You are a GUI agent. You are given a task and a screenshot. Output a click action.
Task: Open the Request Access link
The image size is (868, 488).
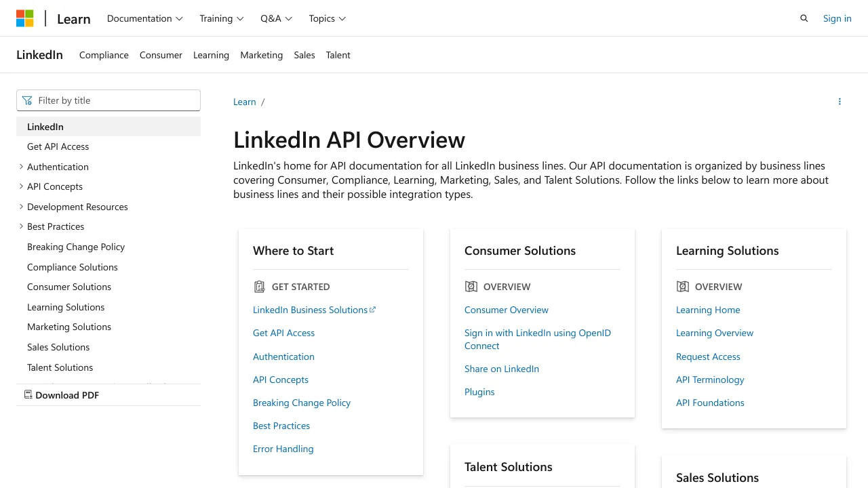pos(708,357)
